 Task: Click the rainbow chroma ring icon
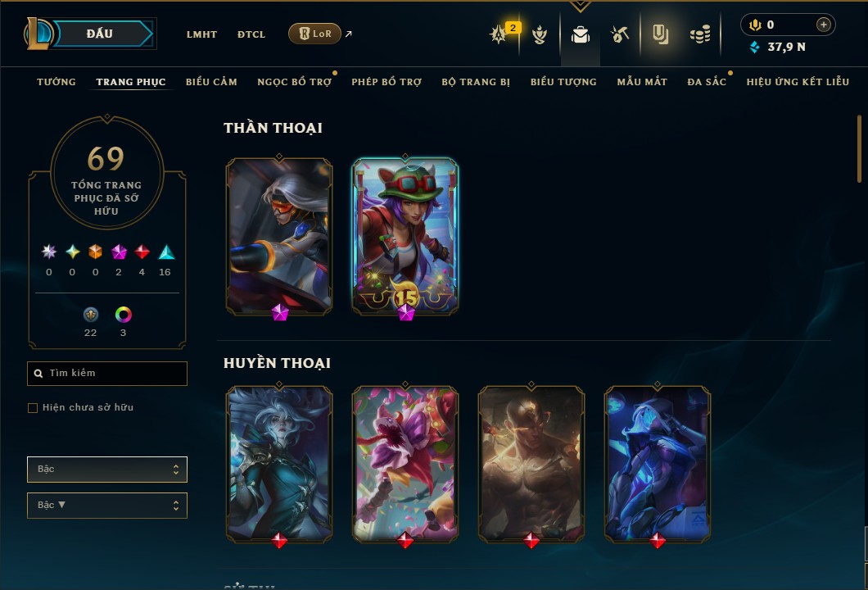[x=123, y=315]
